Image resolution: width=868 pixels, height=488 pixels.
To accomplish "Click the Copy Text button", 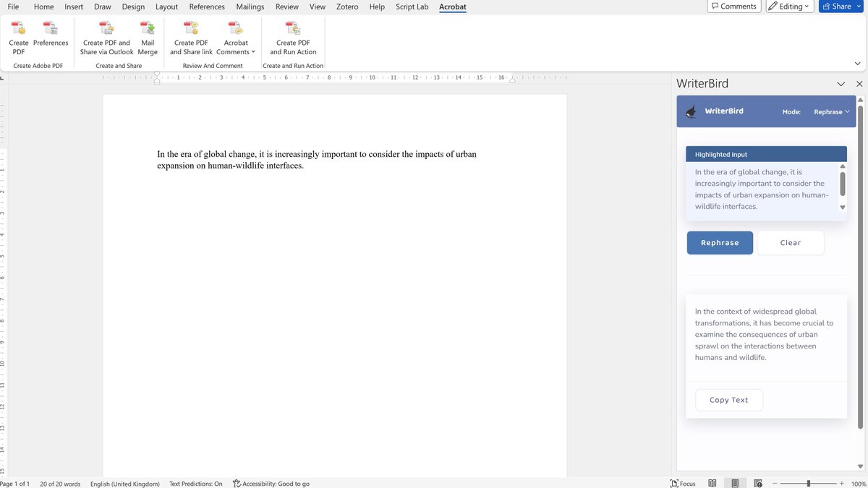I will 729,400.
